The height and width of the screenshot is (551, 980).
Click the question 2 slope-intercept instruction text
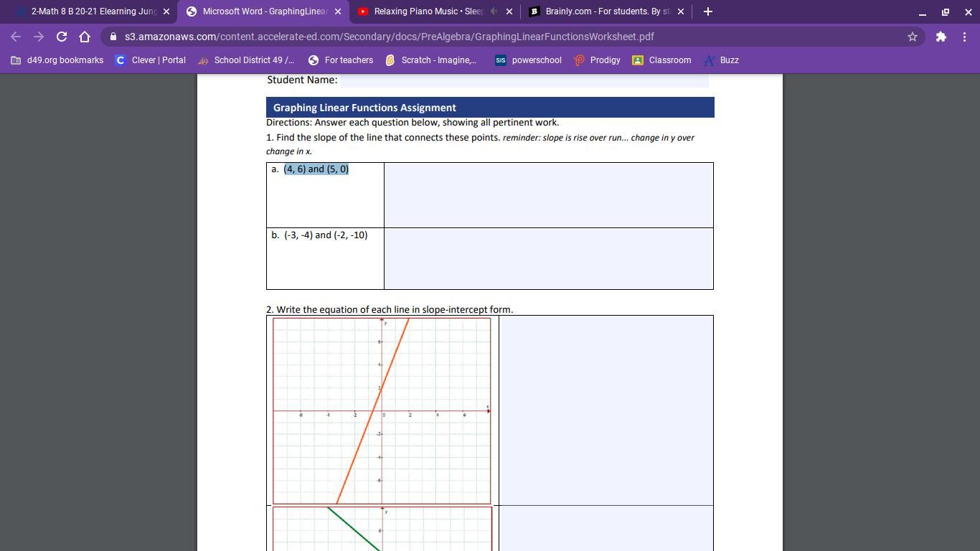point(390,310)
